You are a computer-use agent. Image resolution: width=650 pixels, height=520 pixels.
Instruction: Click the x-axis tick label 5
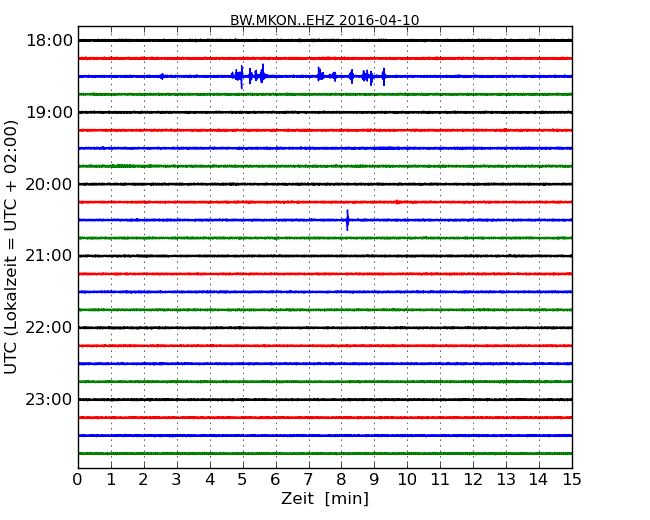[243, 480]
